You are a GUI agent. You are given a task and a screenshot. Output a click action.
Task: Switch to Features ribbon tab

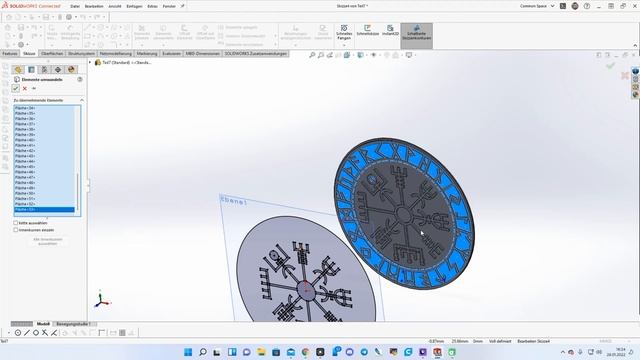click(10, 53)
